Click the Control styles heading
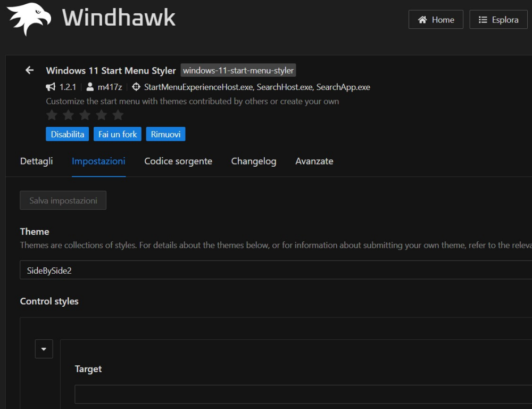Image resolution: width=532 pixels, height=409 pixels. point(49,301)
